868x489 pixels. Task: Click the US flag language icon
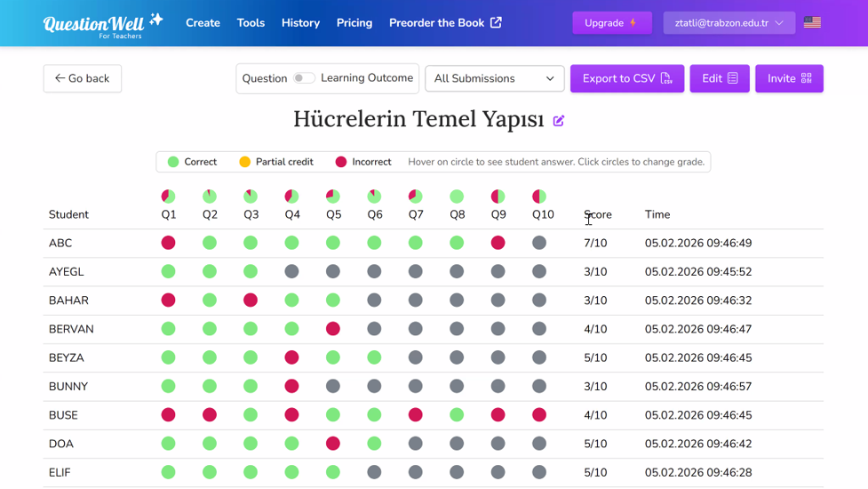[812, 23]
